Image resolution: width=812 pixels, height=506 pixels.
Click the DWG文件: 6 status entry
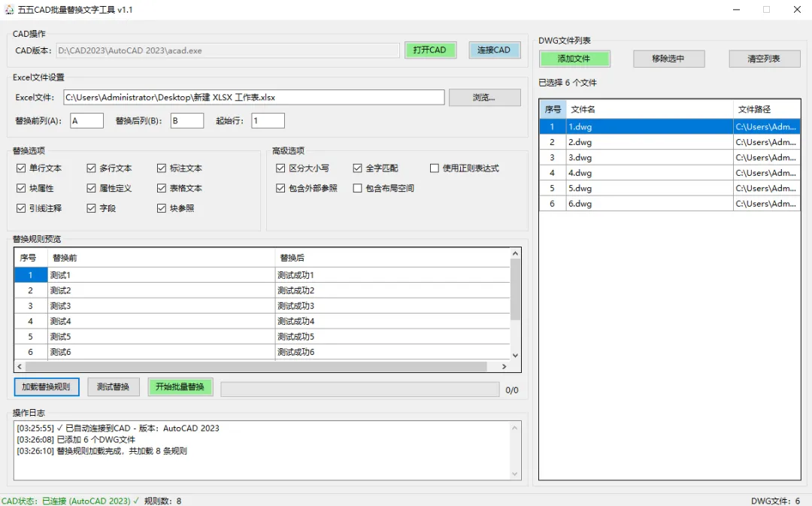(776, 501)
